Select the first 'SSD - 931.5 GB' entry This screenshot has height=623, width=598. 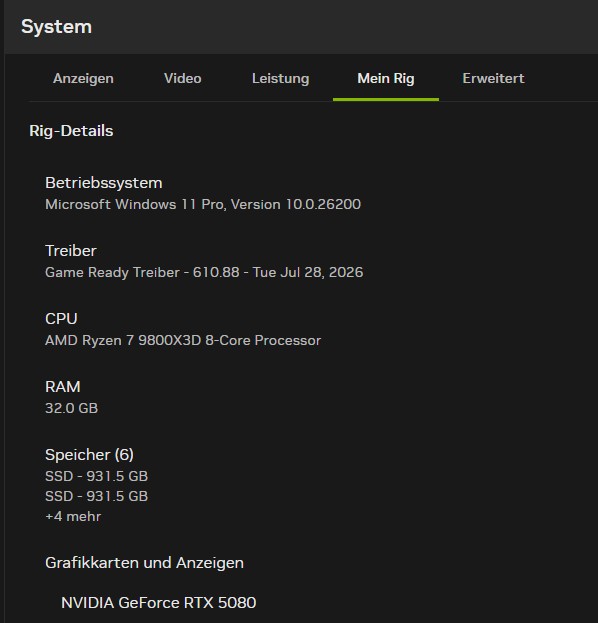click(97, 476)
